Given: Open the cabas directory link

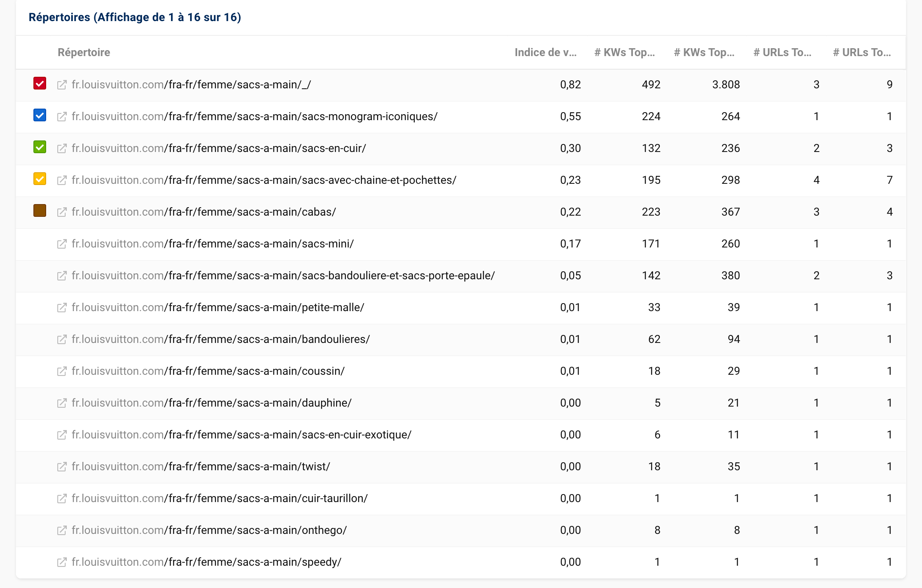Looking at the screenshot, I should (204, 212).
